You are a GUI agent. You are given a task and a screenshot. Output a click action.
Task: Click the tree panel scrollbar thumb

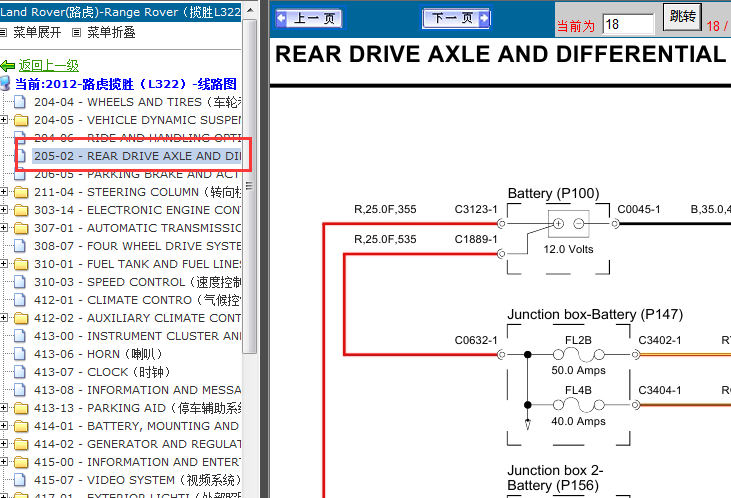[x=249, y=187]
